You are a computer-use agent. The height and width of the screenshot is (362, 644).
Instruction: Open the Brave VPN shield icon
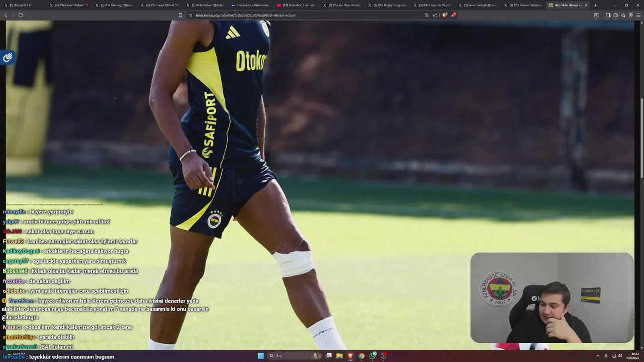pos(631,15)
